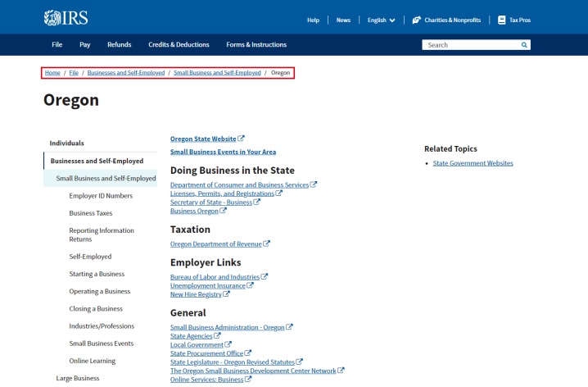Click external icon beside Unemployment Insurance
Image resolution: width=588 pixels, height=387 pixels.
[x=250, y=285]
